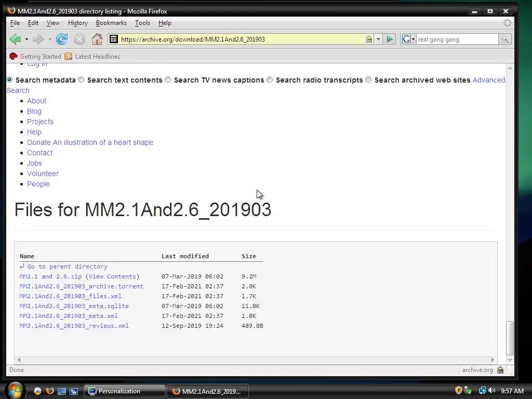Screen dimensions: 532x399
Task: Open the address bar URL history dropdown
Action: point(378,39)
